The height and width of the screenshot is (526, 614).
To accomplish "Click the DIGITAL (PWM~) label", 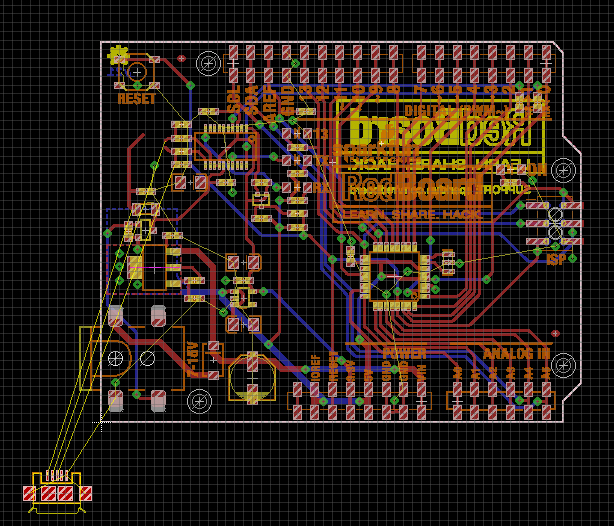I will click(458, 110).
